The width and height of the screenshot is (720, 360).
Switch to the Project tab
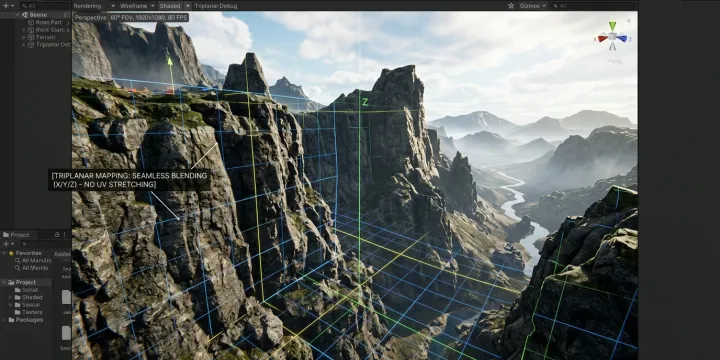[16, 235]
